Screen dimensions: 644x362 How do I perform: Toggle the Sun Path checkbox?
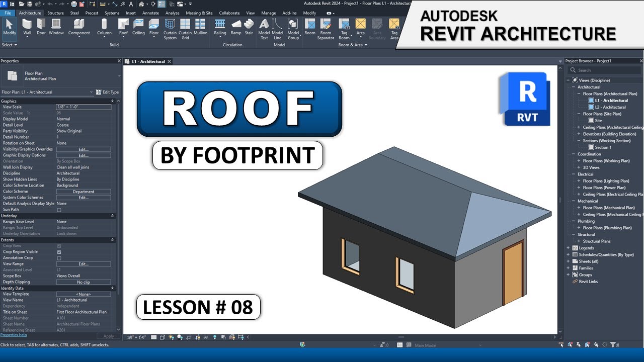(x=59, y=210)
